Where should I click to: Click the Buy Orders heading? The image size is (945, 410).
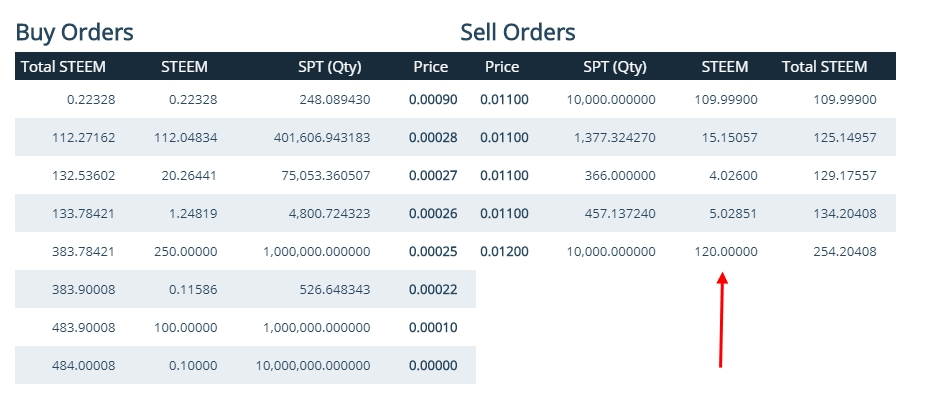(x=74, y=32)
